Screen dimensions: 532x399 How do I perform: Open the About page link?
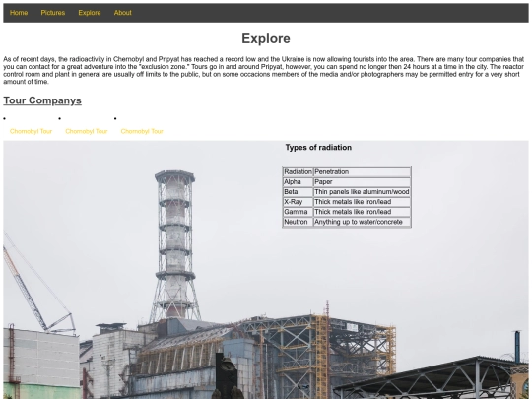coord(122,13)
